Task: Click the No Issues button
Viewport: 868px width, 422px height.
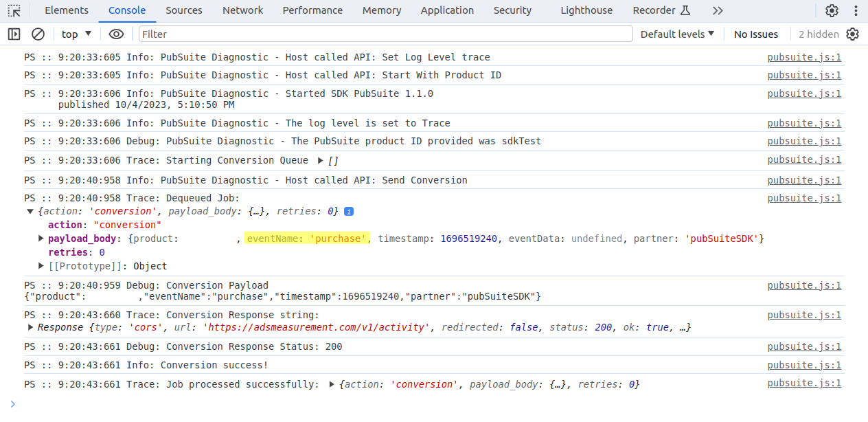Action: [x=756, y=34]
